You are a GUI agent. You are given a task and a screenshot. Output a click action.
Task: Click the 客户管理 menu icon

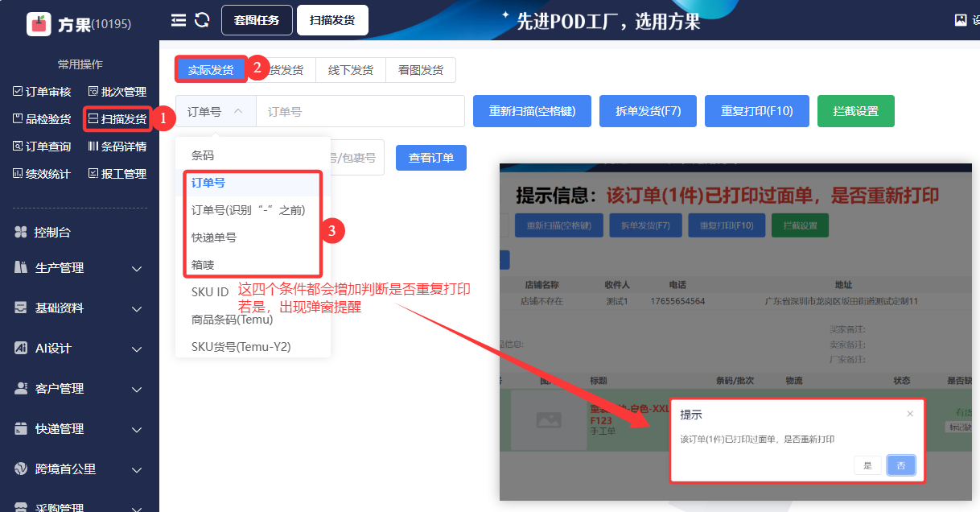point(21,388)
